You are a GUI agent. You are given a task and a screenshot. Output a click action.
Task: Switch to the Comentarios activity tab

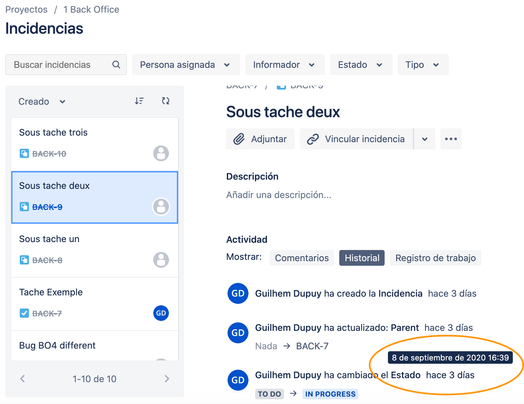[x=301, y=258]
